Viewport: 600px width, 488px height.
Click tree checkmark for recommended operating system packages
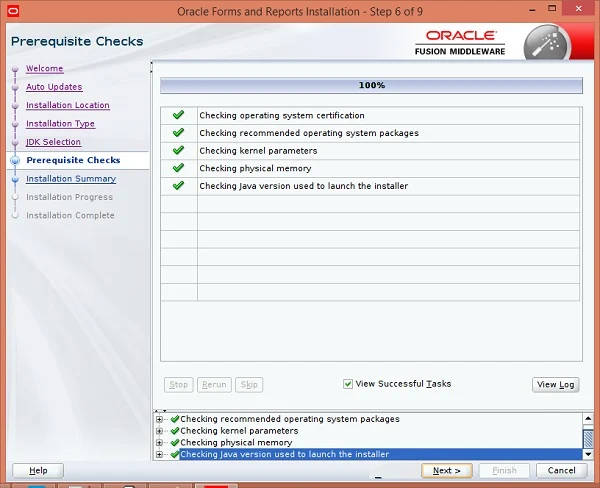pyautogui.click(x=175, y=419)
